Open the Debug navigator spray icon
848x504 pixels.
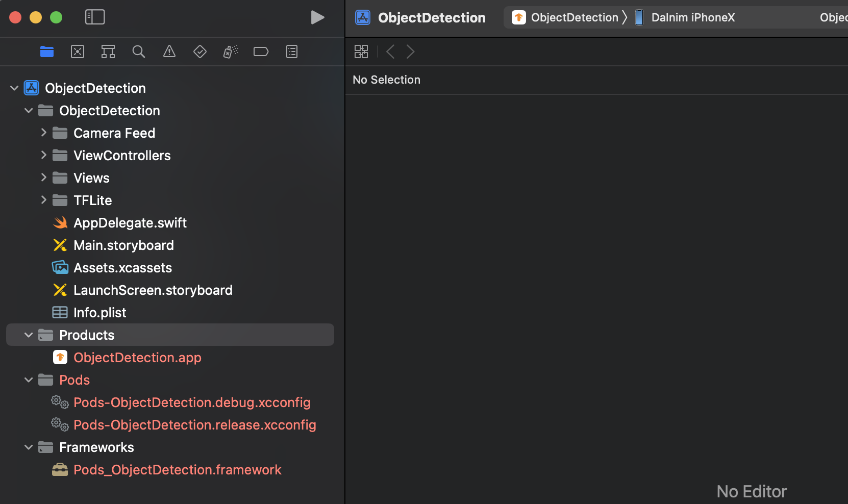[231, 52]
